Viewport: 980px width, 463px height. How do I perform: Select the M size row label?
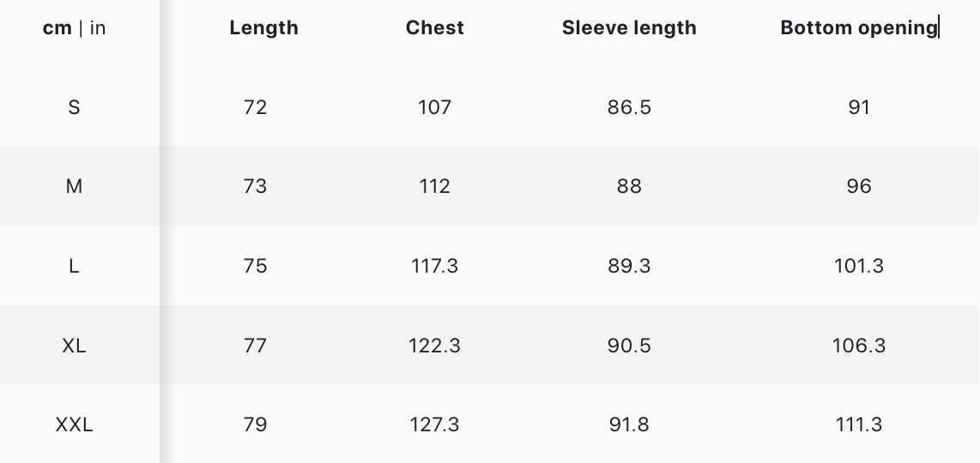click(74, 186)
